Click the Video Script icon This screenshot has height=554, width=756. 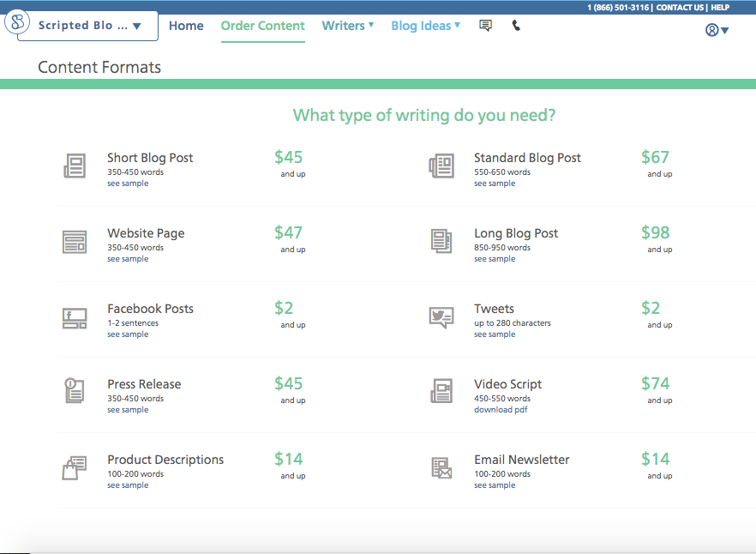point(441,391)
